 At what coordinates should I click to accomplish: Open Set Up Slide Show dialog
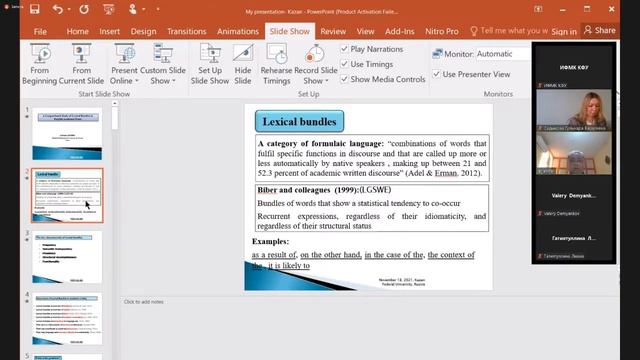coord(210,64)
